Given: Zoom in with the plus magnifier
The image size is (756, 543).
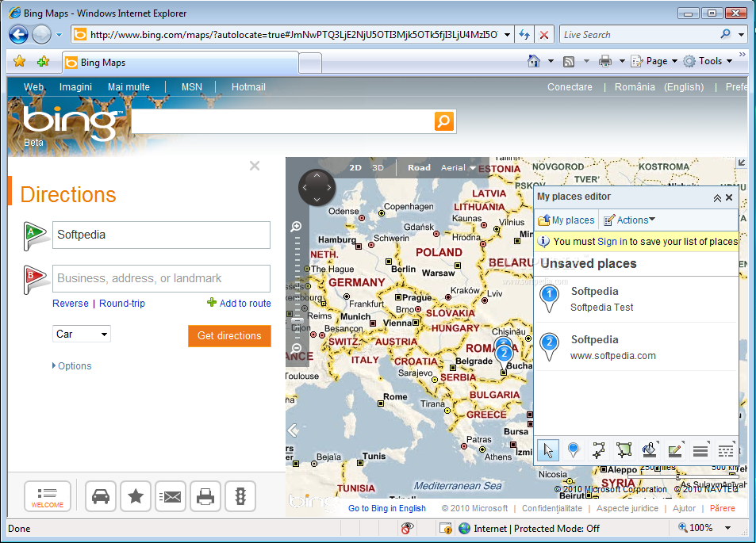Looking at the screenshot, I should 297,227.
